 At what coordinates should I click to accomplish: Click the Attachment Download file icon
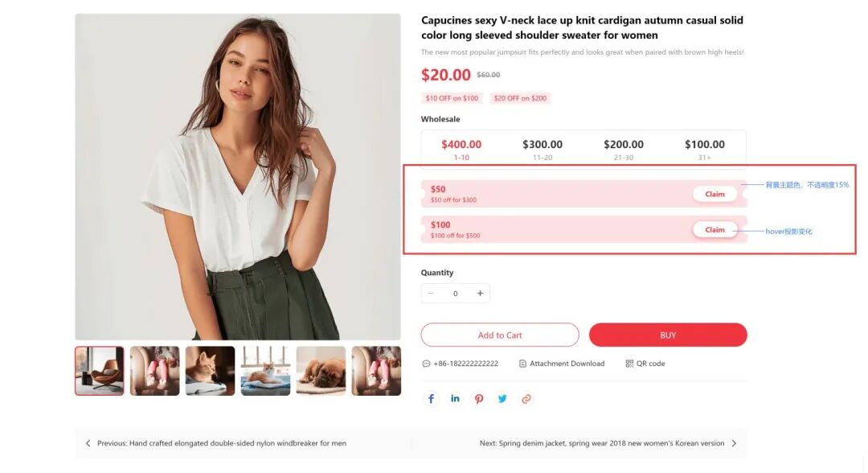point(522,364)
